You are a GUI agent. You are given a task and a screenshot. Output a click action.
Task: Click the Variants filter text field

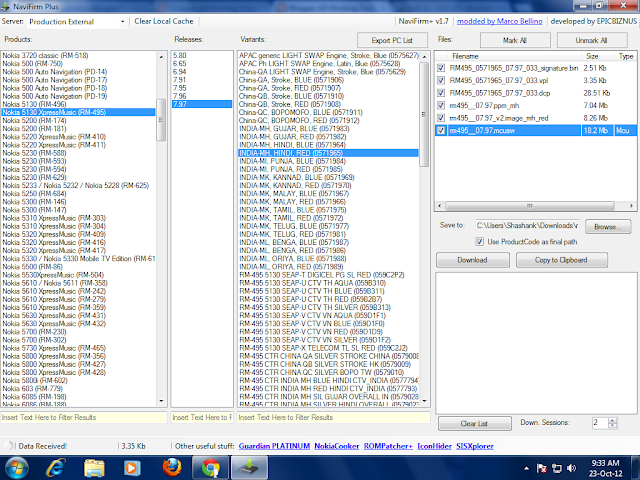tap(333, 418)
